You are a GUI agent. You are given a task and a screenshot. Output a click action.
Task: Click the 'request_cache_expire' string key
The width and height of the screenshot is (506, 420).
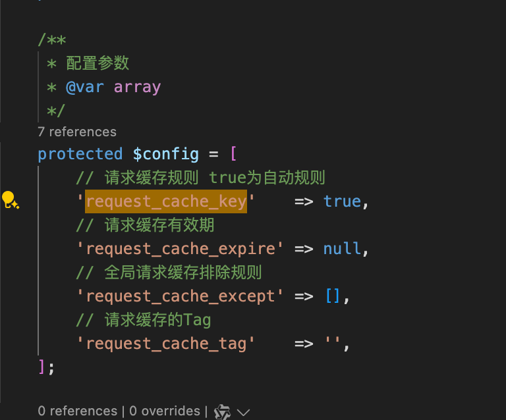(180, 248)
